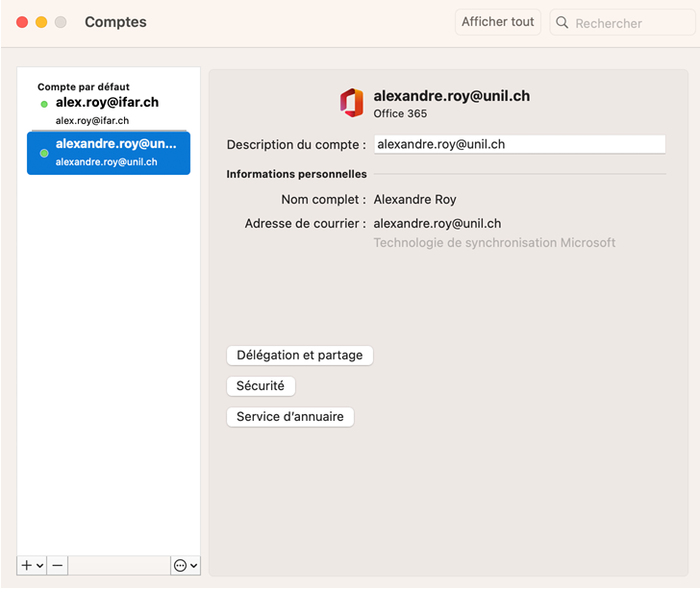
Task: Open Délégation et partage settings
Action: click(x=299, y=356)
